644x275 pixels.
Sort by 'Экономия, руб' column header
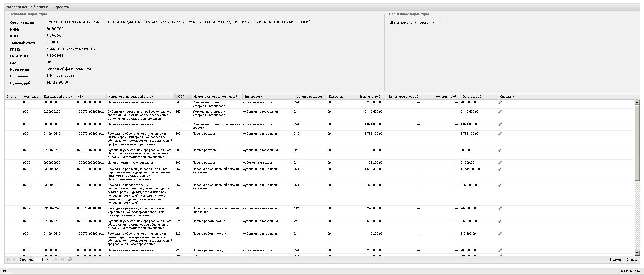441,97
